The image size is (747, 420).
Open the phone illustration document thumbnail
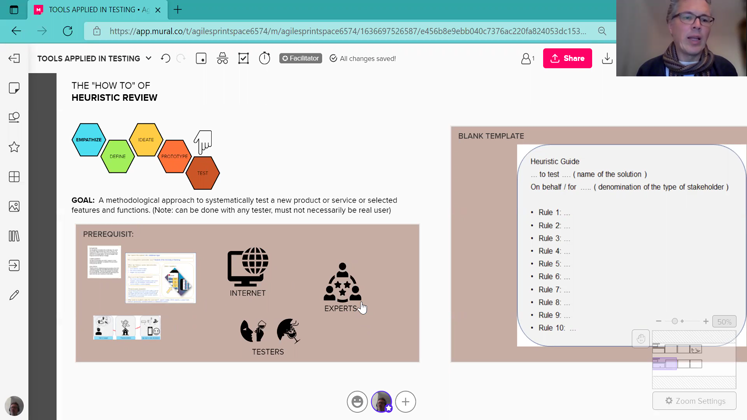[161, 278]
